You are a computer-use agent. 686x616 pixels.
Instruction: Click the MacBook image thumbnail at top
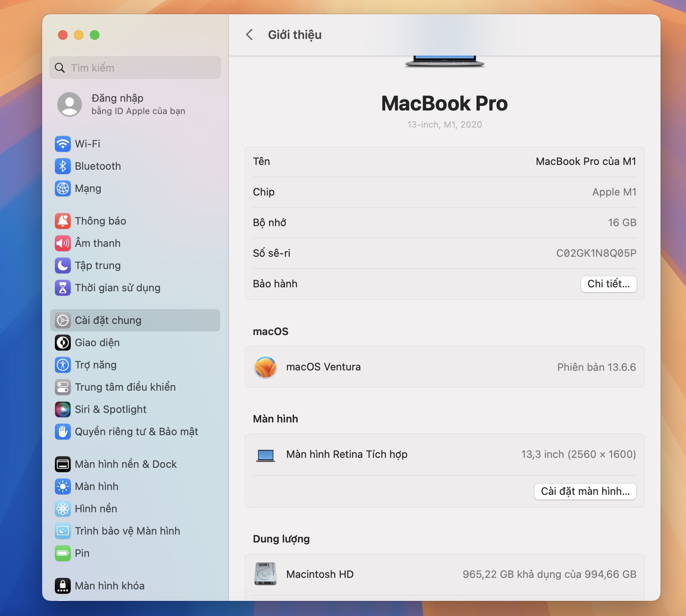(x=445, y=61)
